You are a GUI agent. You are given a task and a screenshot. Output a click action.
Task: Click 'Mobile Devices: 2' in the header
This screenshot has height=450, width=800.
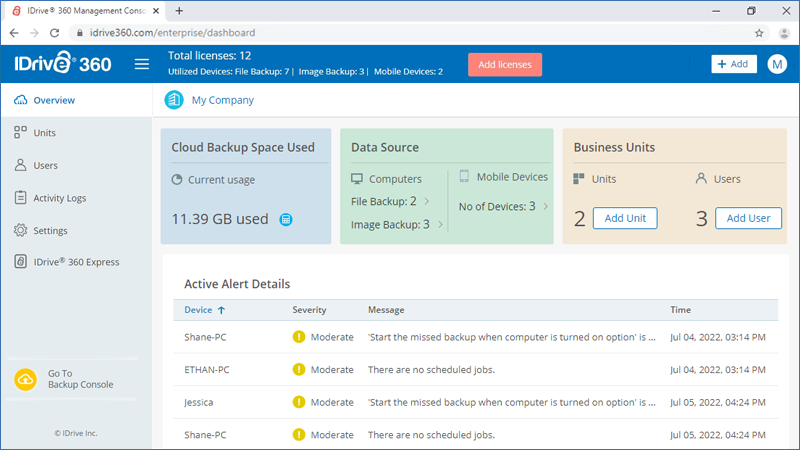408,71
